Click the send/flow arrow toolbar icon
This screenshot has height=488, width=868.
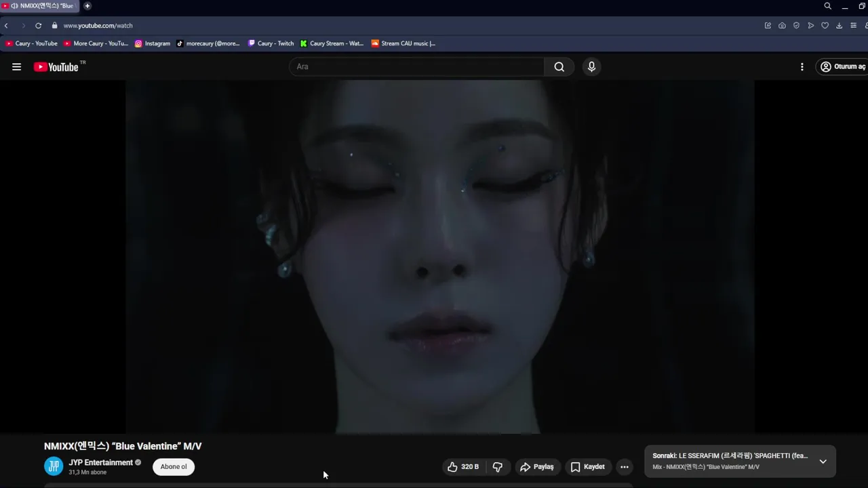coord(810,26)
